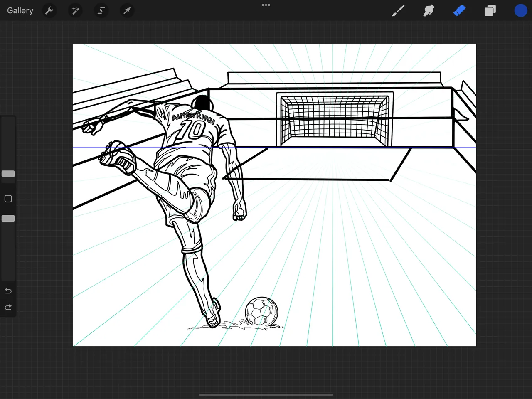Activate the Selection tool

[x=101, y=10]
